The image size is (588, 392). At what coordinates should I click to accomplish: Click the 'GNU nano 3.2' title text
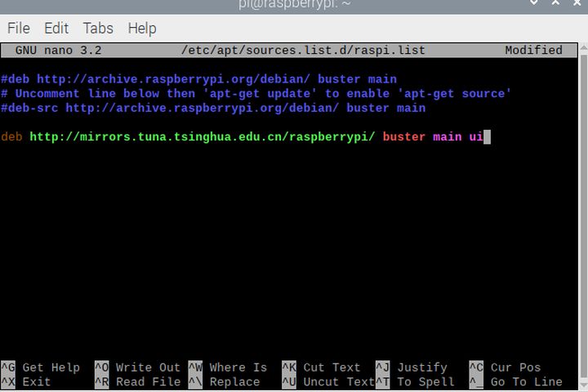tap(58, 51)
